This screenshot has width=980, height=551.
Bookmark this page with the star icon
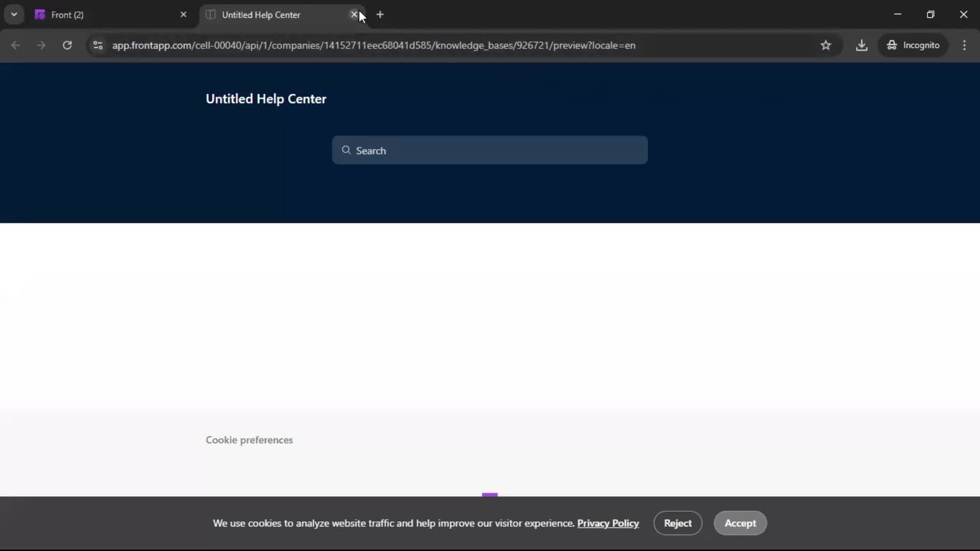point(826,45)
